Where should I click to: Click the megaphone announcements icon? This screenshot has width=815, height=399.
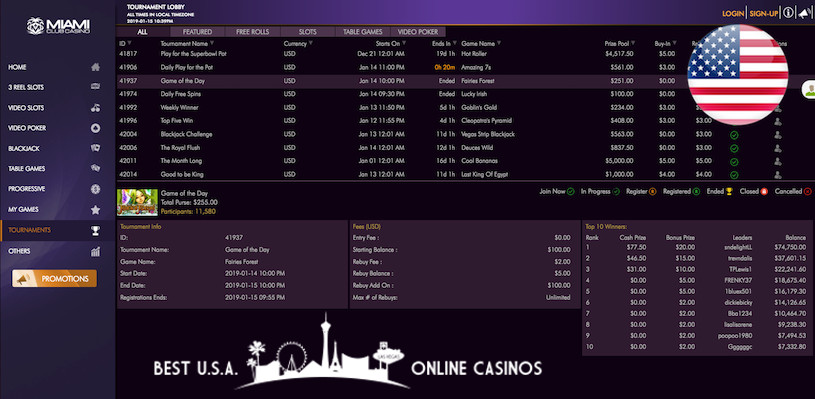(x=804, y=13)
